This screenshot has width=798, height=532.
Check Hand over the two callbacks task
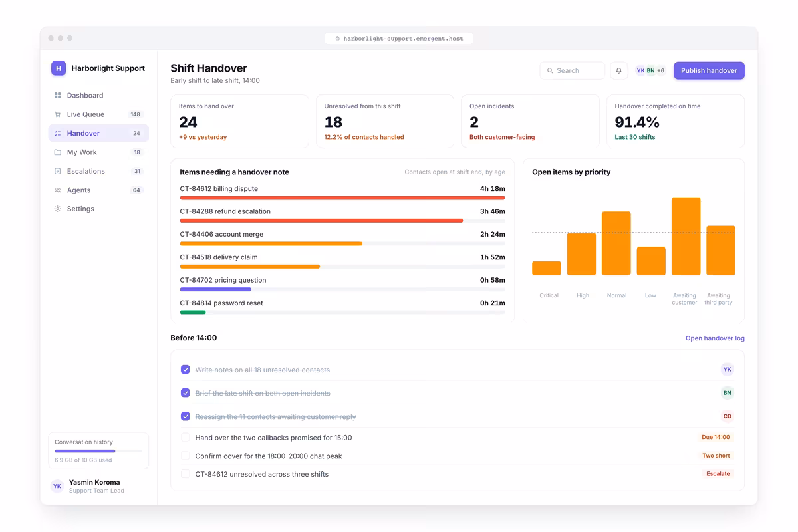[x=186, y=438]
